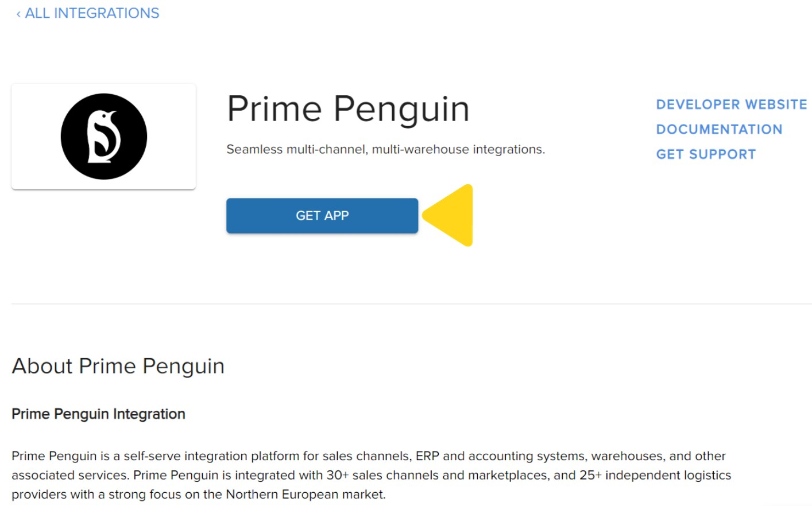Open the DOCUMENTATION link
The width and height of the screenshot is (812, 506).
[719, 129]
